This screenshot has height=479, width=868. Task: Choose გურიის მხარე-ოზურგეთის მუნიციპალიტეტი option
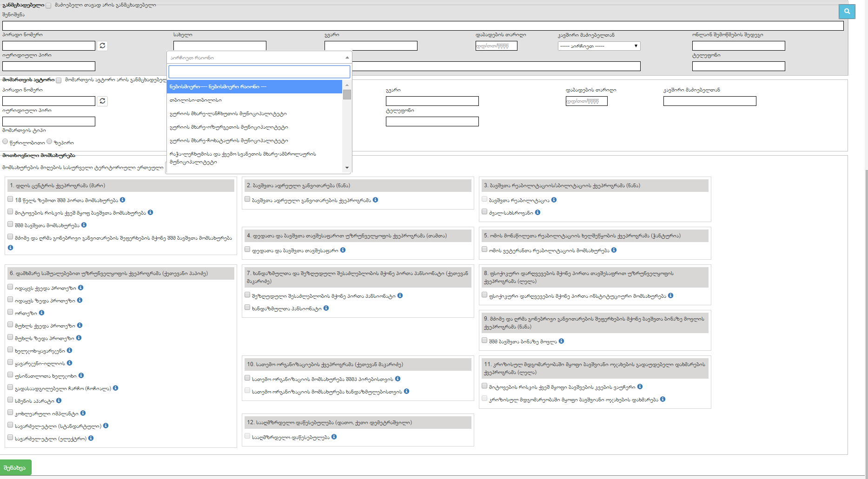point(229,127)
